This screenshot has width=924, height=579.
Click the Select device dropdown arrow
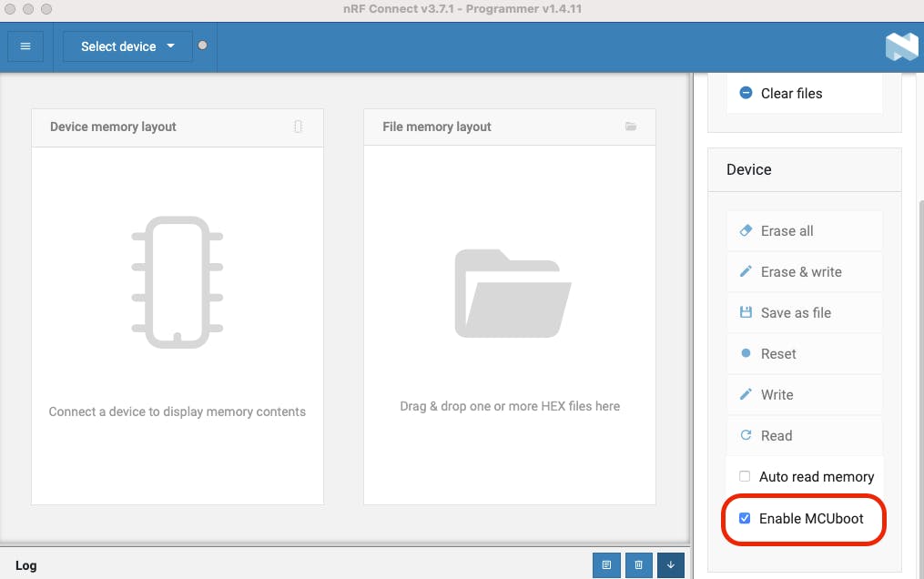click(x=171, y=46)
